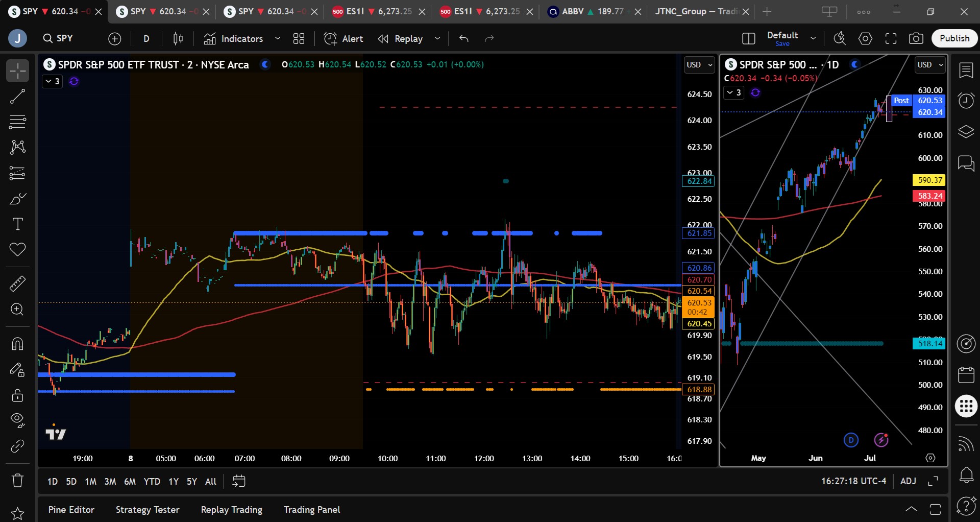This screenshot has width=980, height=522.
Task: Open the Fibonacci retracement tools
Action: pos(17,122)
